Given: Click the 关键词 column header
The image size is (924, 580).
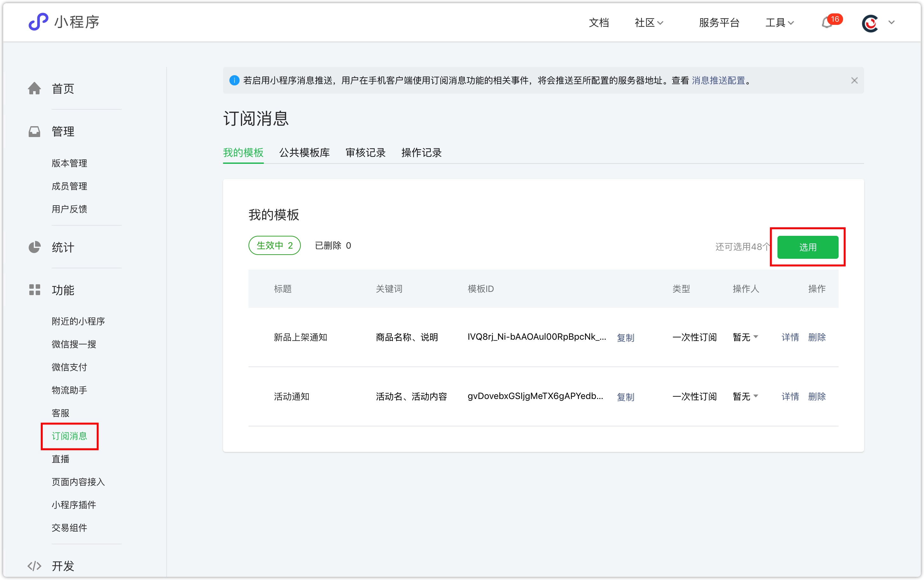Looking at the screenshot, I should click(x=389, y=289).
